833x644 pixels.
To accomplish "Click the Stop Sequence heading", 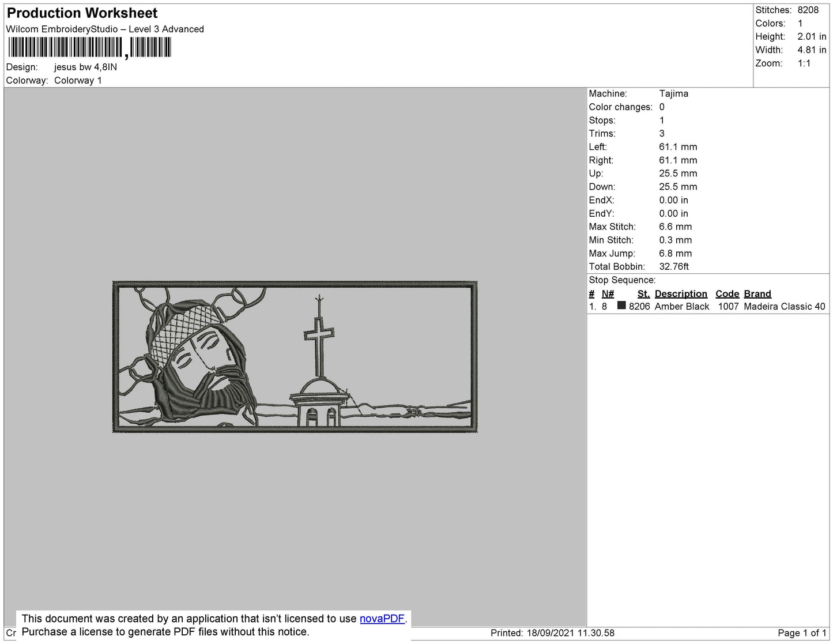I will point(622,280).
